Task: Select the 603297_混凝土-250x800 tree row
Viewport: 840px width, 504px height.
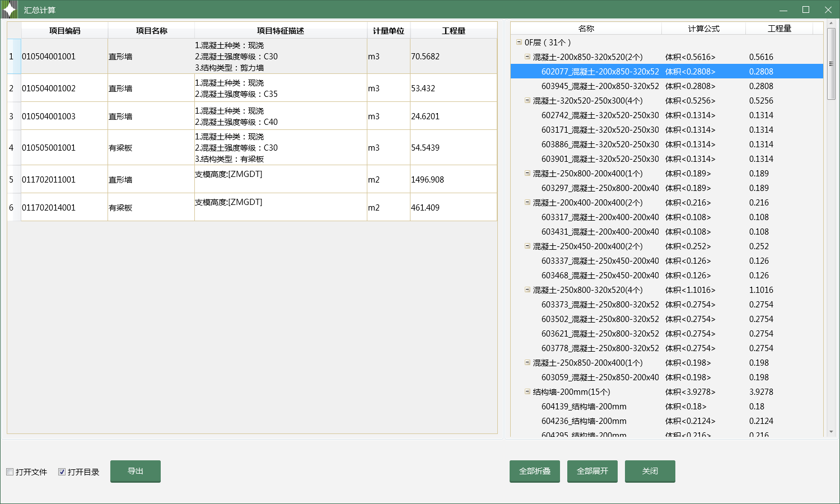Action: click(667, 188)
